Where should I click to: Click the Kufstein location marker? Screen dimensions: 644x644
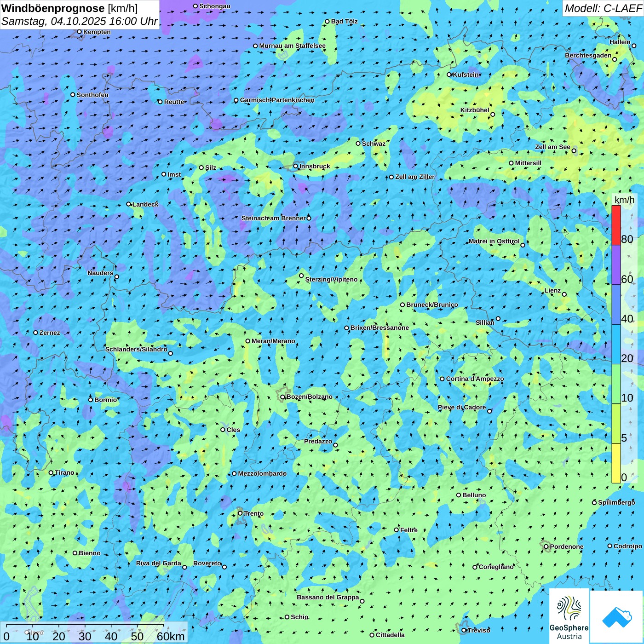449,75
